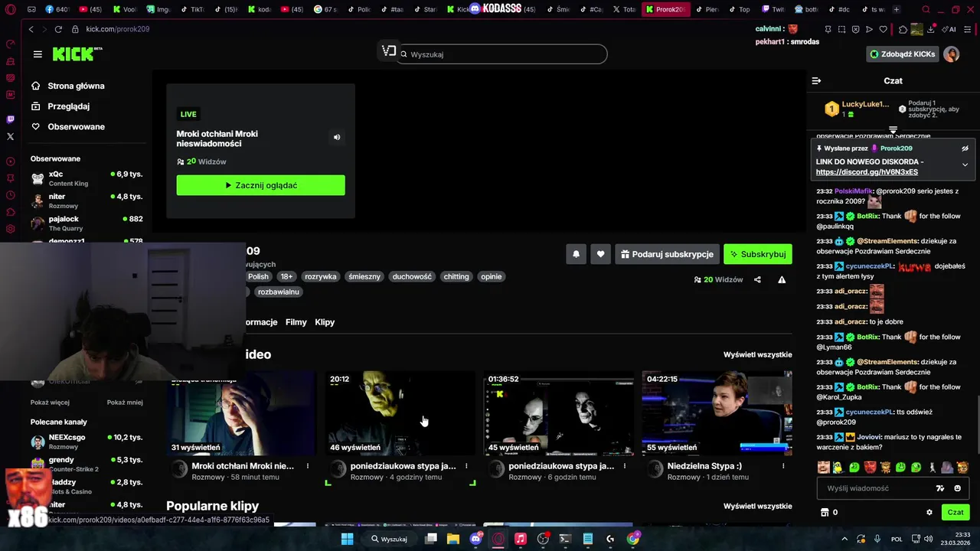The width and height of the screenshot is (980, 551).
Task: Open the user profile avatar menu
Action: point(951,54)
